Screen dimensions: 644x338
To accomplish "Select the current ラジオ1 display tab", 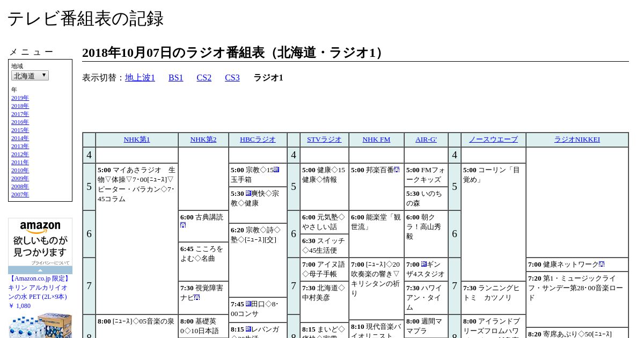I will tap(268, 78).
